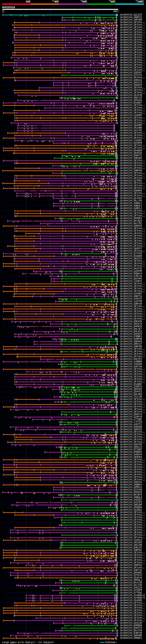Select the UniRef100_Q7S071 entry
Viewport: 146px width, 644px height.
click(131, 75)
